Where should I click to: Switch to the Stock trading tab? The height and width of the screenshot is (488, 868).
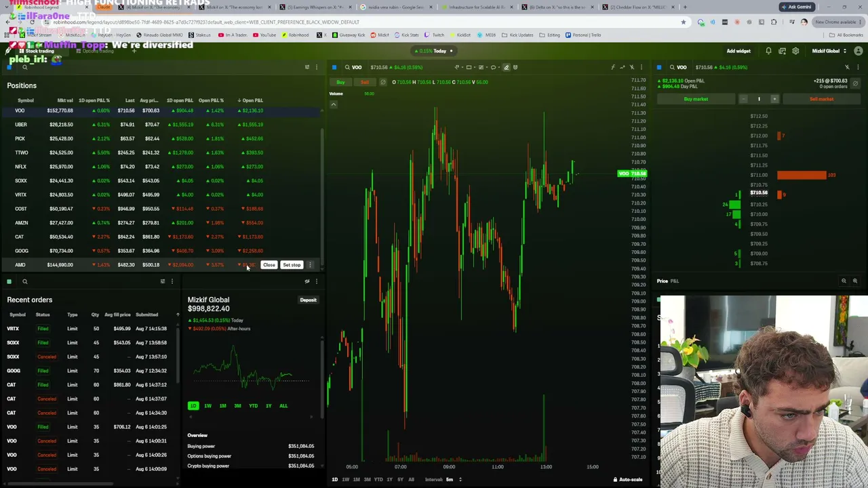37,51
